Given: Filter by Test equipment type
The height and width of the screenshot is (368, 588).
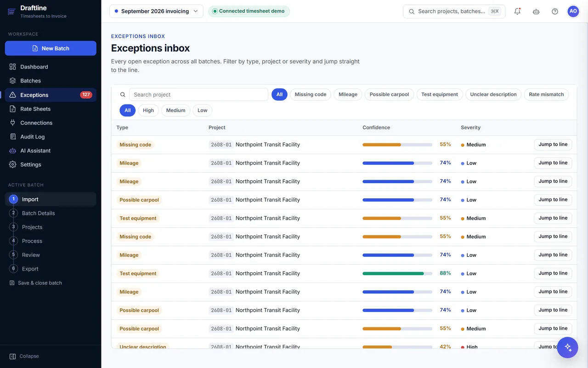Looking at the screenshot, I should point(440,94).
